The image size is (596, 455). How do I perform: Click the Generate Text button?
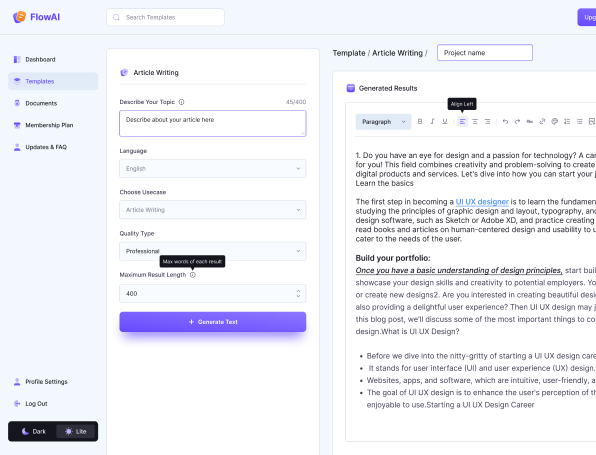(212, 322)
